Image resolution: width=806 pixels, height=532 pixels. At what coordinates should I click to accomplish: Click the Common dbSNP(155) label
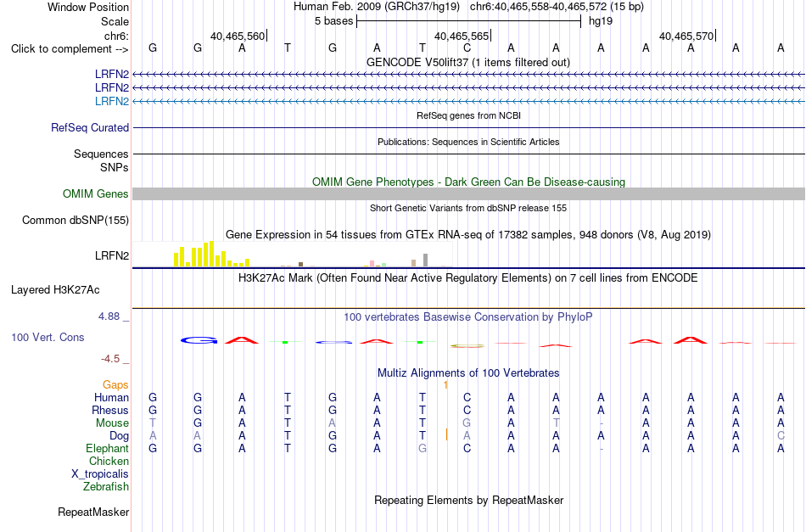76,220
